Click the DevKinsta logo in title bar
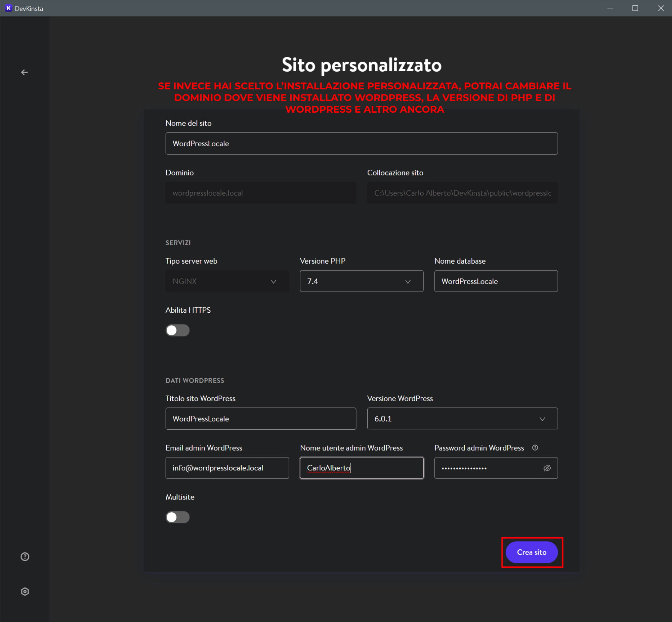Screen dimensions: 672x622 tap(8, 8)
